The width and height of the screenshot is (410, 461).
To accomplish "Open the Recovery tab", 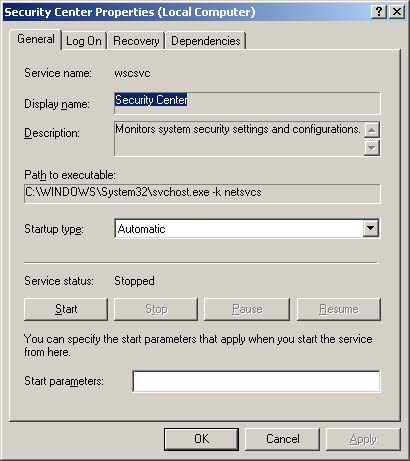I will click(x=136, y=41).
